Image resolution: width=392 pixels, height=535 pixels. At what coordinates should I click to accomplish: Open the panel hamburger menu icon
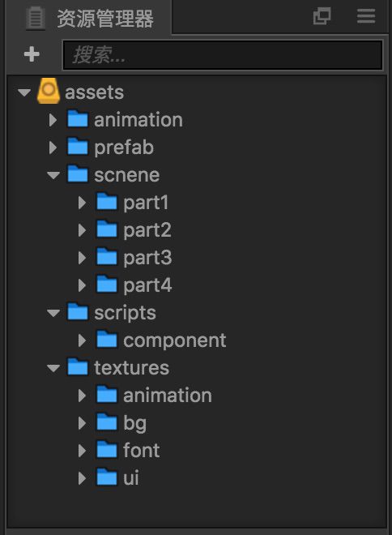coord(366,16)
